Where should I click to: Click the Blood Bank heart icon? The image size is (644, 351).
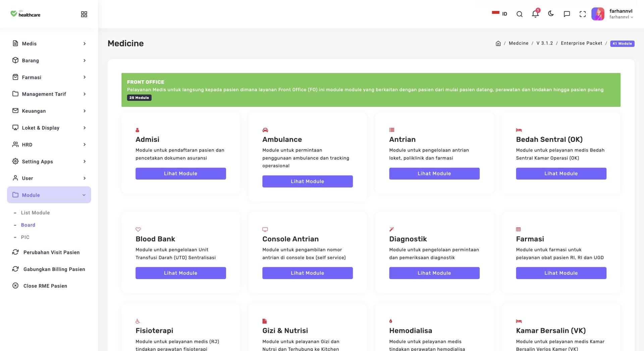click(138, 230)
